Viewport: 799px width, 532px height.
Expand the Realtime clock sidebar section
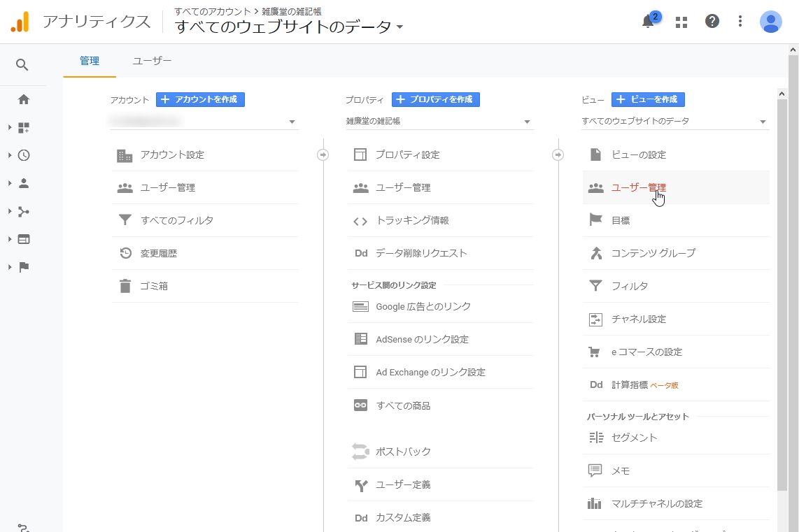[x=23, y=155]
